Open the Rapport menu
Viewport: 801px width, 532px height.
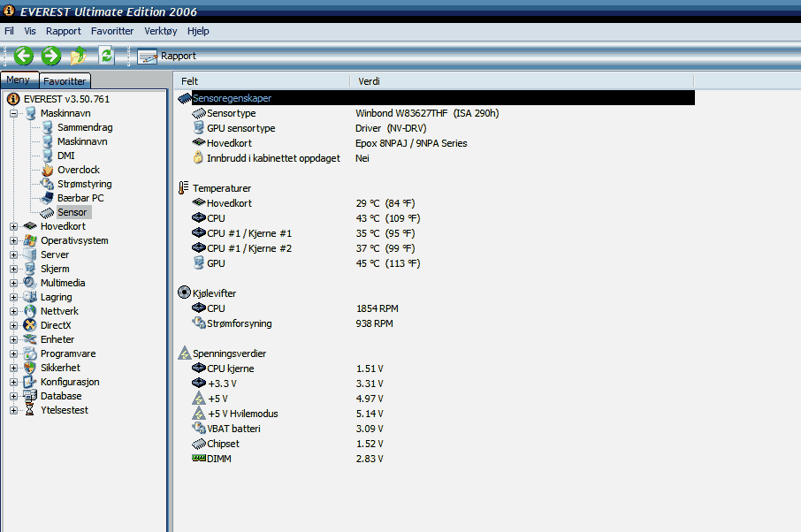pos(64,31)
